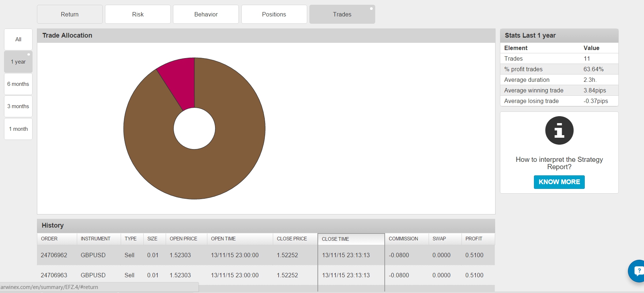Click the 3.84pips average winning value

tap(595, 90)
